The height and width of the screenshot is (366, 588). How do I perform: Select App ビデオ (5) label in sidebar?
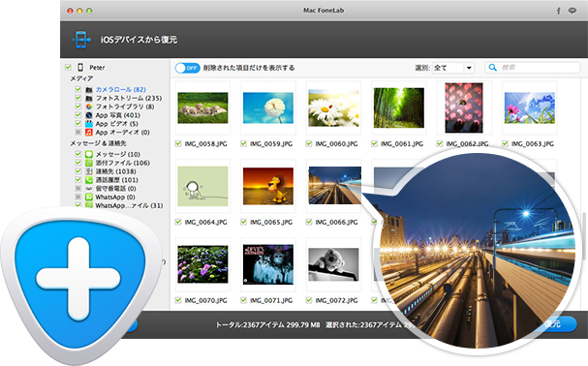pos(116,124)
